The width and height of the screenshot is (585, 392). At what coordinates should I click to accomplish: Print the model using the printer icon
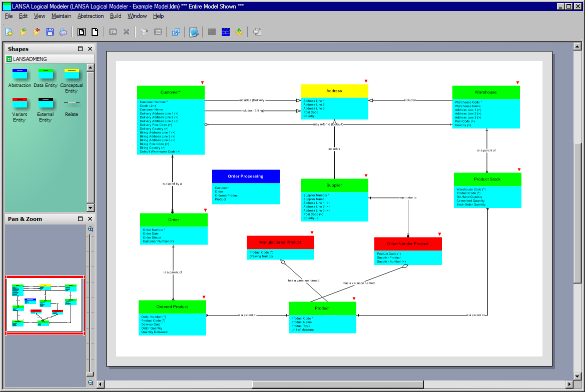tap(64, 32)
